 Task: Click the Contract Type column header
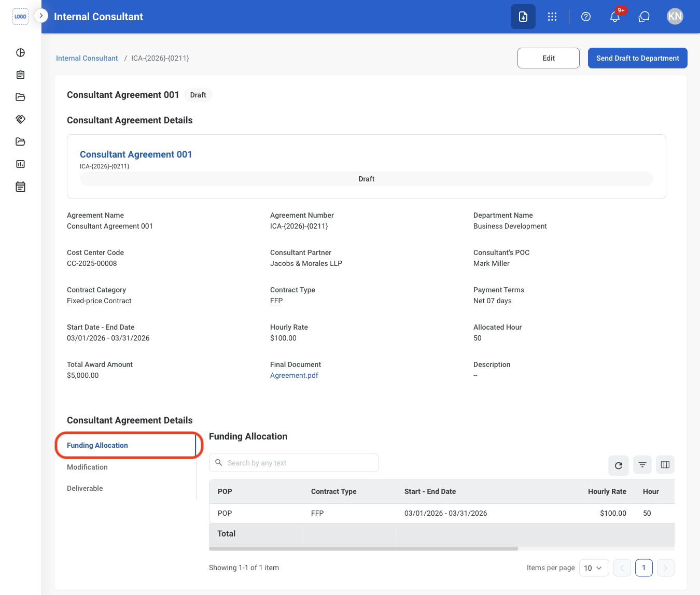334,491
